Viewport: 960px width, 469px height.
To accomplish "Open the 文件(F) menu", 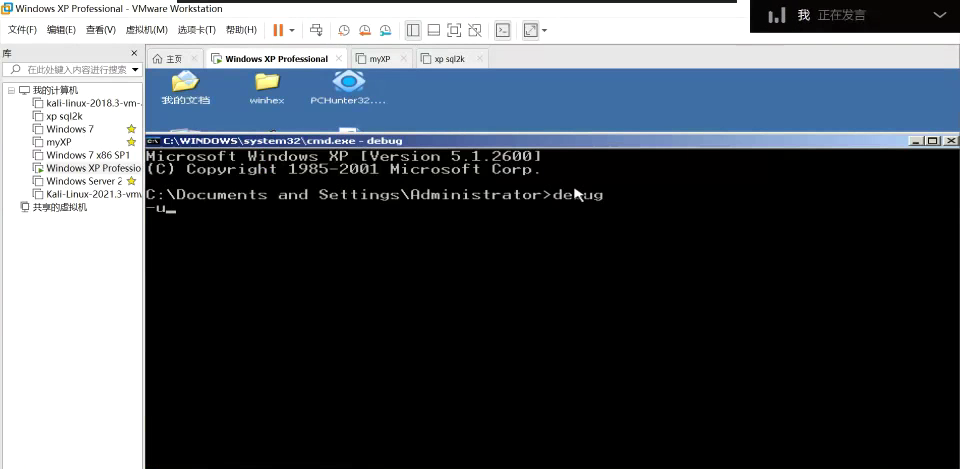I will tap(22, 30).
